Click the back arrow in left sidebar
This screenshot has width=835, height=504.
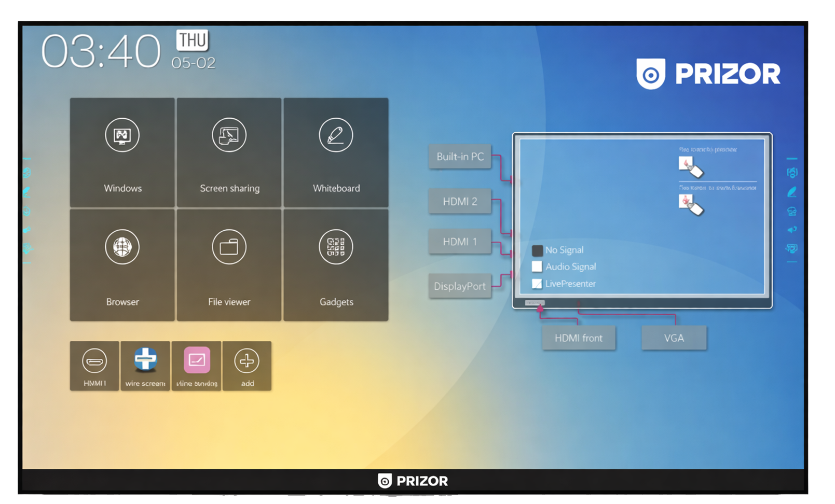(26, 229)
